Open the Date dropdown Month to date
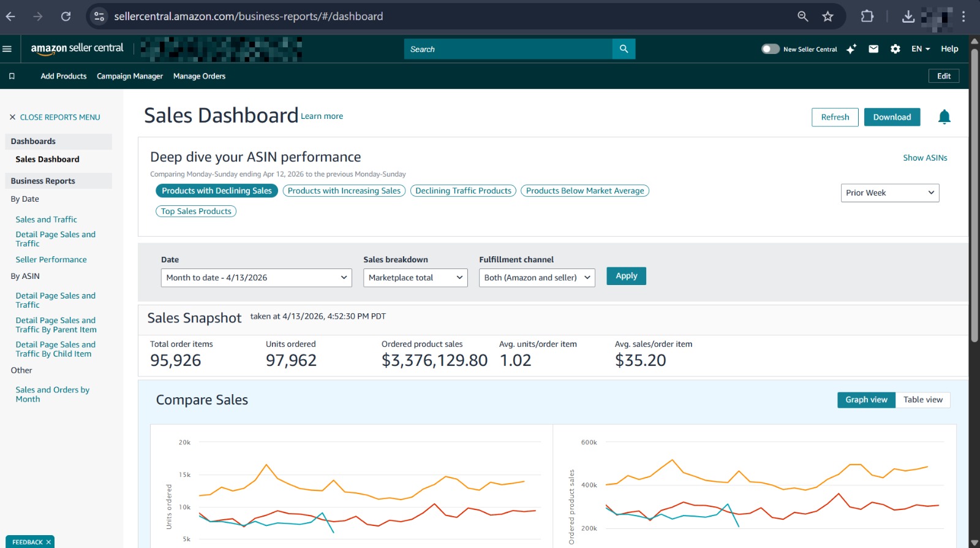980x548 pixels. click(x=256, y=278)
